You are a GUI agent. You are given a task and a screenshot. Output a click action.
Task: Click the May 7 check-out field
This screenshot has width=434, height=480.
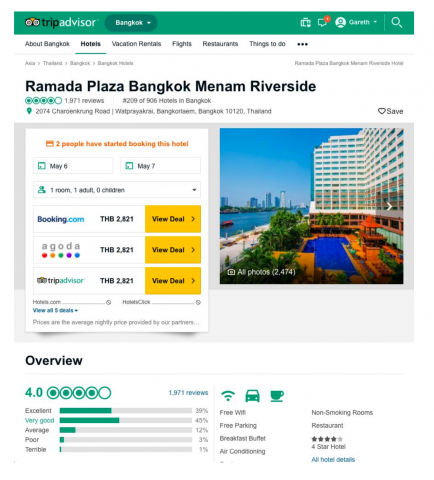[161, 166]
